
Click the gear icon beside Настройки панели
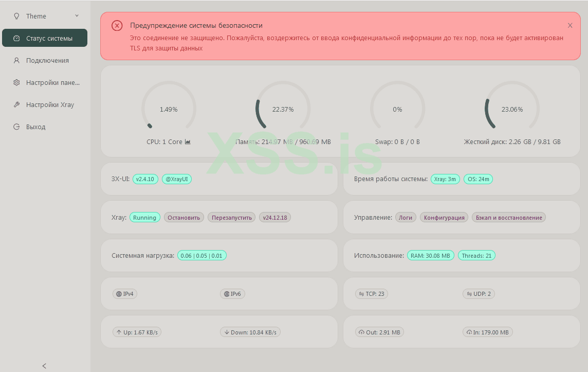[16, 83]
